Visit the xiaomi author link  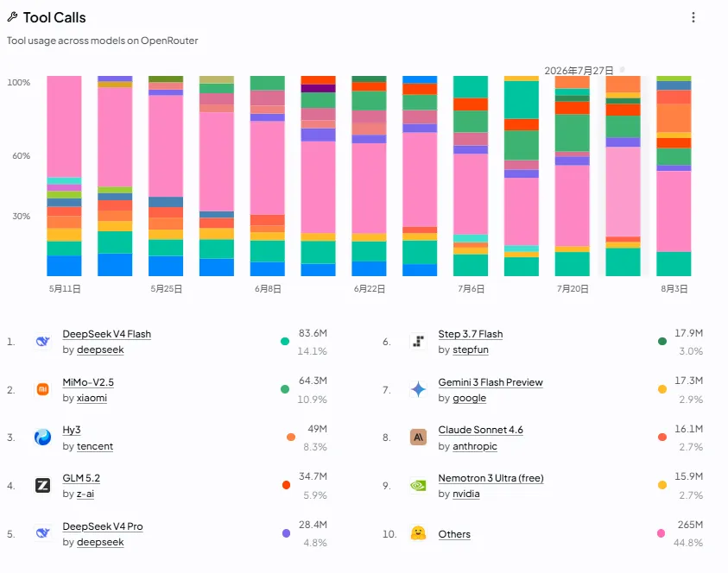click(92, 398)
